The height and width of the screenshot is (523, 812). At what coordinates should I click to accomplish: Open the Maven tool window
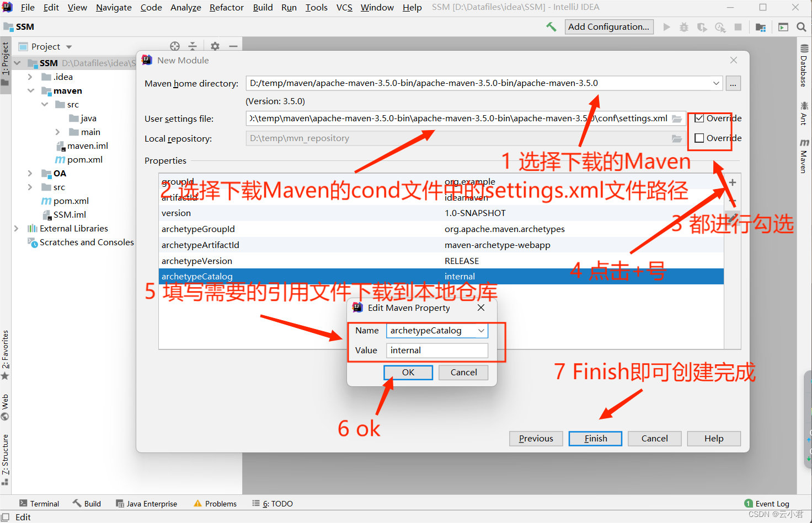coord(804,156)
